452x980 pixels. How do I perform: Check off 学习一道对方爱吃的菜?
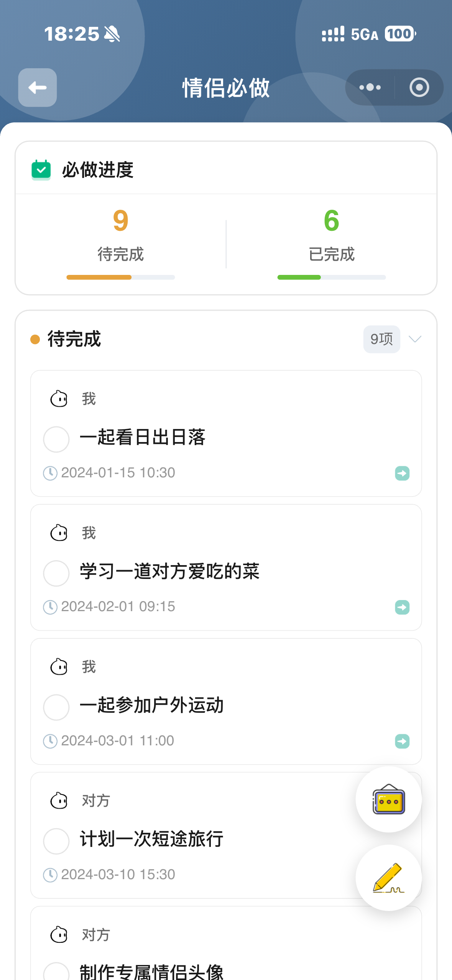[x=56, y=573]
